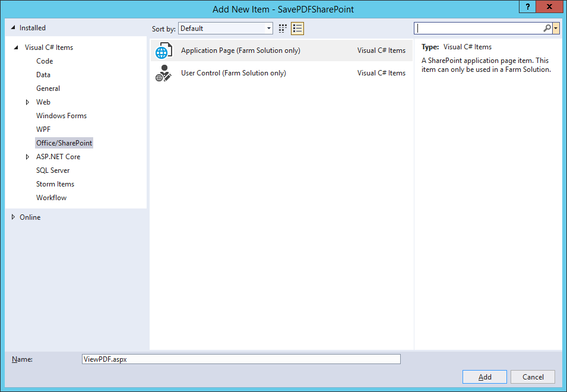Select the General category
The width and height of the screenshot is (567, 392).
click(x=48, y=88)
